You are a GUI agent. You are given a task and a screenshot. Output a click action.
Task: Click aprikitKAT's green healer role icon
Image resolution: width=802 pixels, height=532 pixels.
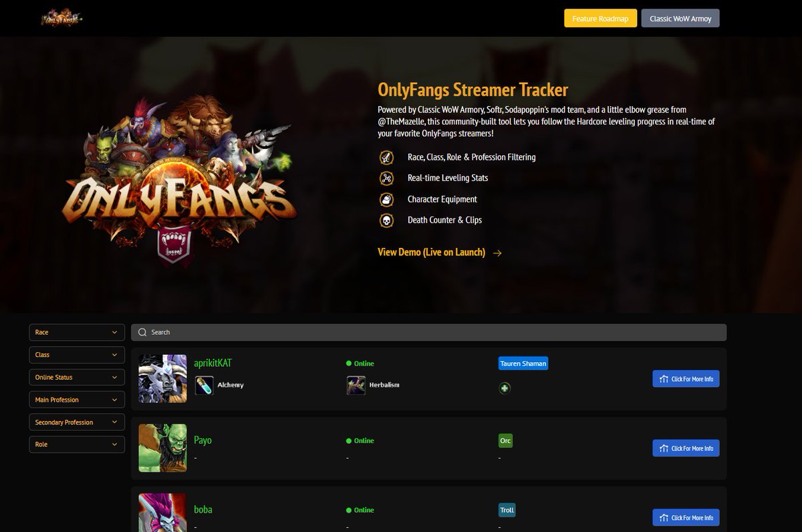click(x=505, y=388)
